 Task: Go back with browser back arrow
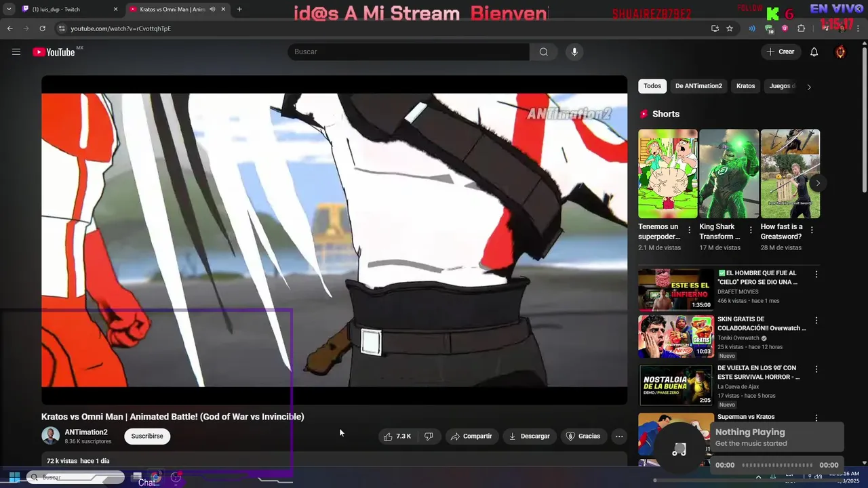point(9,28)
